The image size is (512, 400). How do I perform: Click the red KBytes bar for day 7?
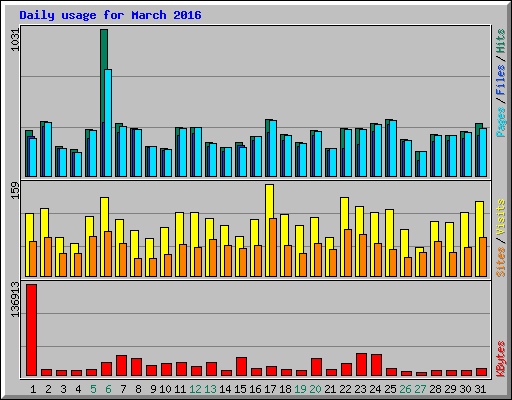coord(121,365)
